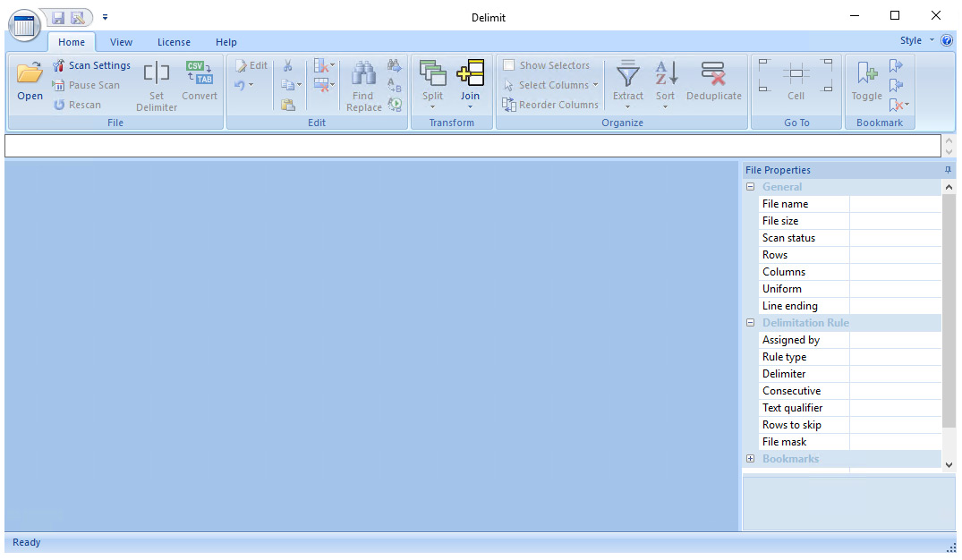Image resolution: width=962 pixels, height=560 pixels.
Task: Open the quick access toolbar customize arrow
Action: (105, 17)
